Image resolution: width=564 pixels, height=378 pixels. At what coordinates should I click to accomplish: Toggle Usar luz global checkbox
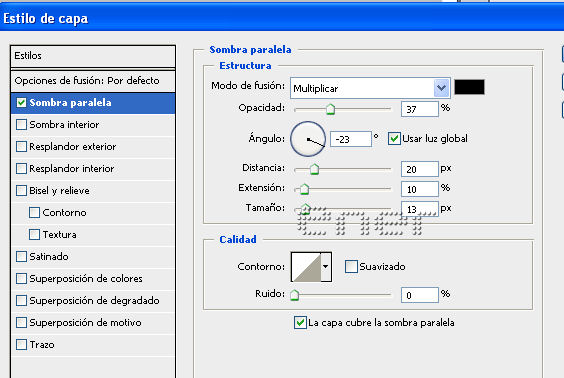[x=394, y=138]
